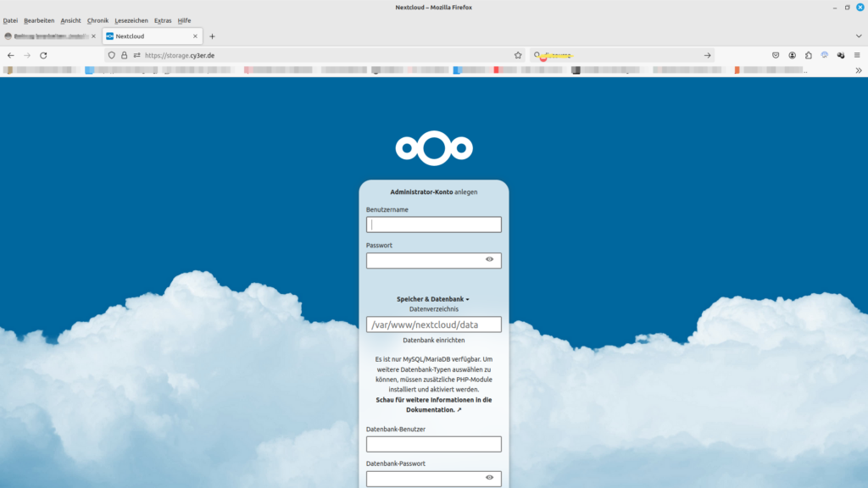This screenshot has width=868, height=488.
Task: Open the Firefox hamburger menu
Action: pyautogui.click(x=857, y=55)
